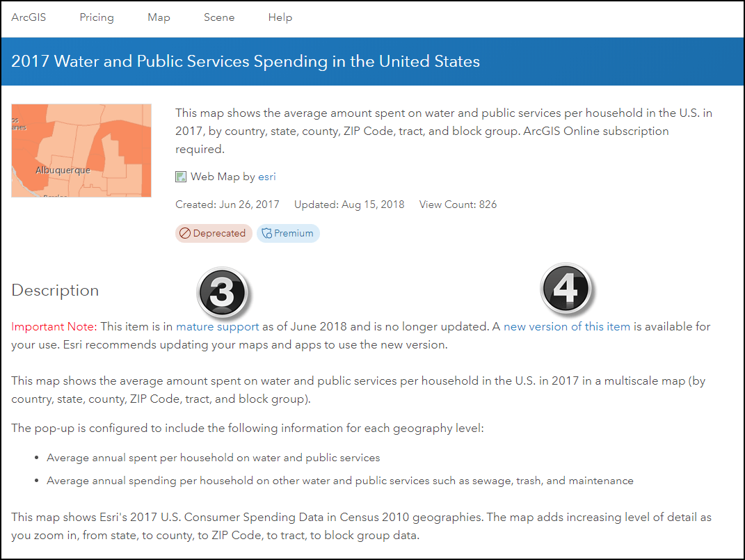Click the number 3 callout marker
745x560 pixels.
[x=222, y=291]
